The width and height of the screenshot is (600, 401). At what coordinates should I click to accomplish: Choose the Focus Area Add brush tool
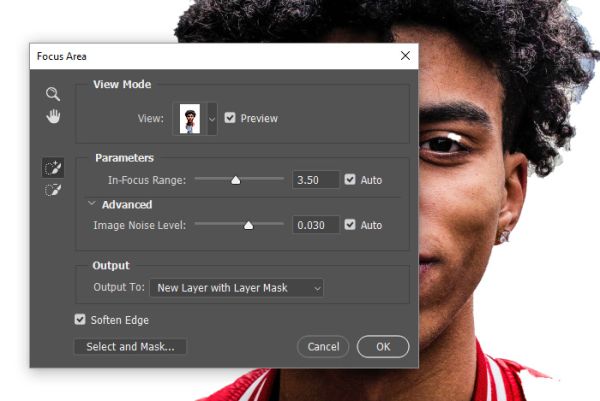coord(53,168)
